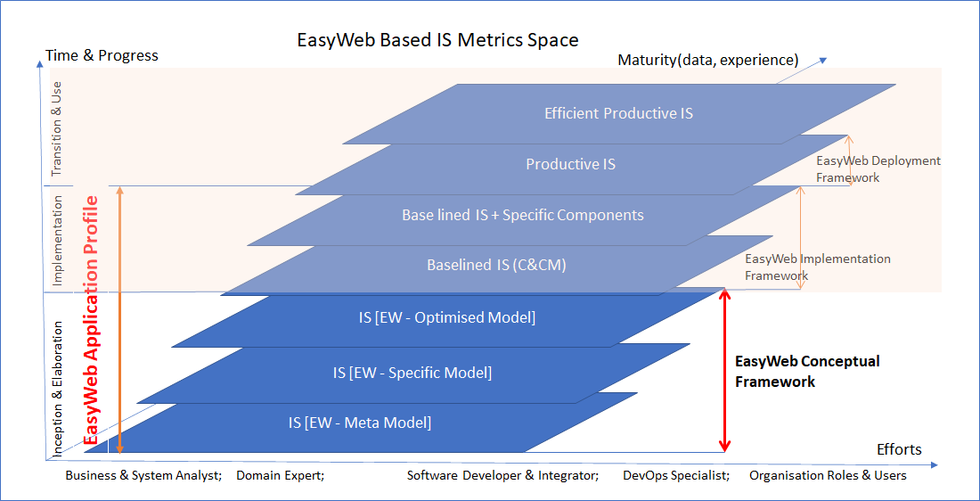Select the IS [EW - Specific Model] layer
980x501 pixels.
[x=412, y=373]
